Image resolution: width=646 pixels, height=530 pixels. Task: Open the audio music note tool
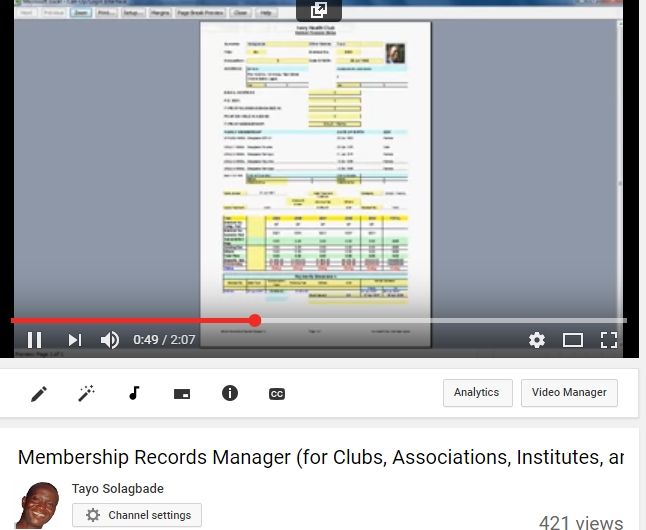134,394
